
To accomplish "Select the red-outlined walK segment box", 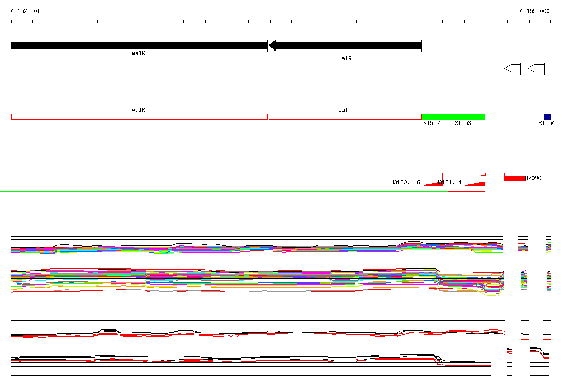I will pos(139,116).
